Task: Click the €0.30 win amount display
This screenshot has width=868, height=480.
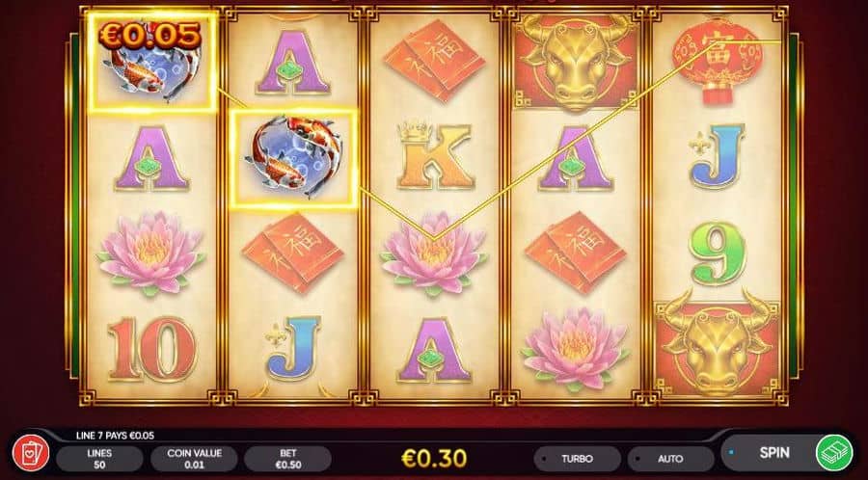Action: click(x=433, y=458)
